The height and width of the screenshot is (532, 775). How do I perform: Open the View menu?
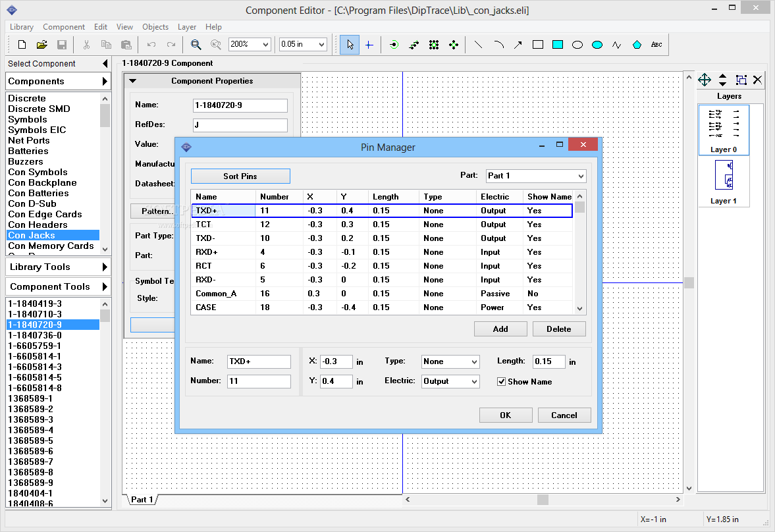coord(124,27)
